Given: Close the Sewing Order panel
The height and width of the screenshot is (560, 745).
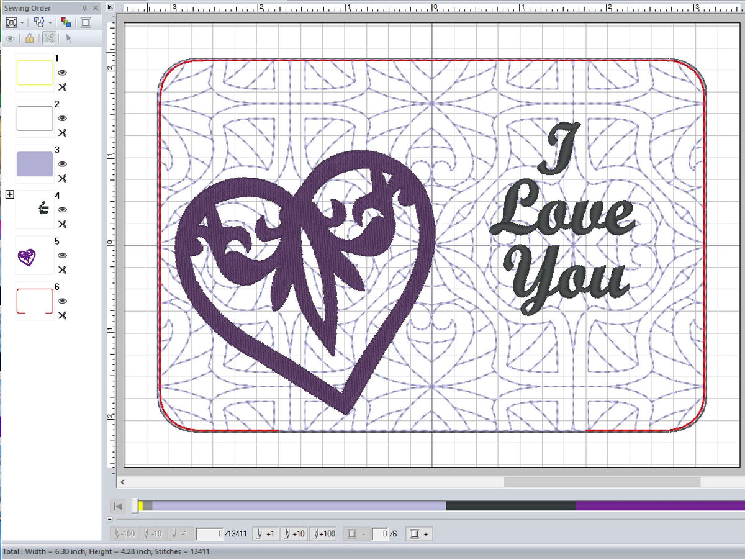Looking at the screenshot, I should pos(95,8).
